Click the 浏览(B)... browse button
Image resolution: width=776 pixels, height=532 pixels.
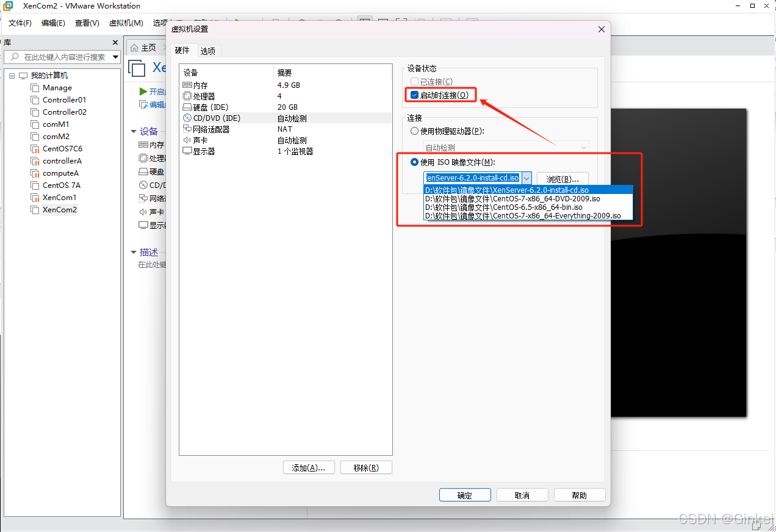coord(562,179)
